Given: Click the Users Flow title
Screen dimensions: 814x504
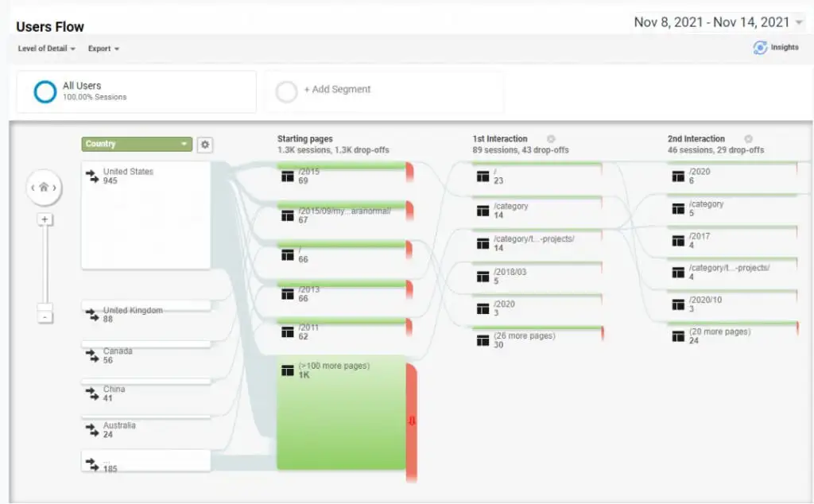Looking at the screenshot, I should [50, 27].
